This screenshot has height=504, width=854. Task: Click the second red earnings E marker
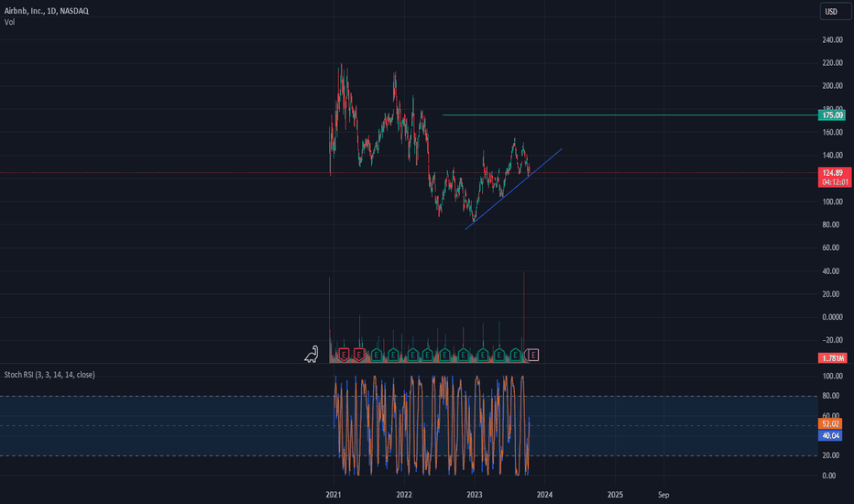359,356
